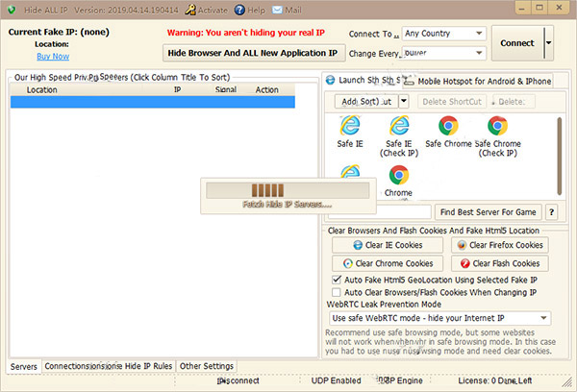The width and height of the screenshot is (577, 392).
Task: Click the Clear Firefox Cookies button
Action: coord(499,245)
